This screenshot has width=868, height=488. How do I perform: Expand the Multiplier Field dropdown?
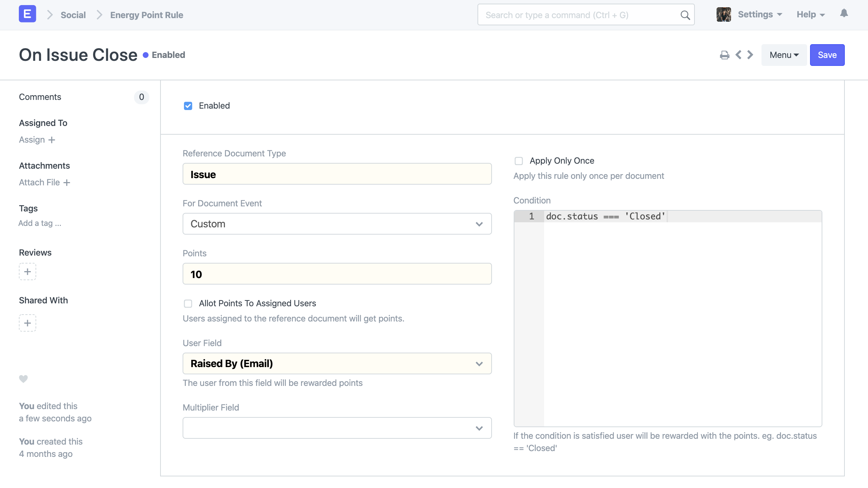[x=337, y=428]
